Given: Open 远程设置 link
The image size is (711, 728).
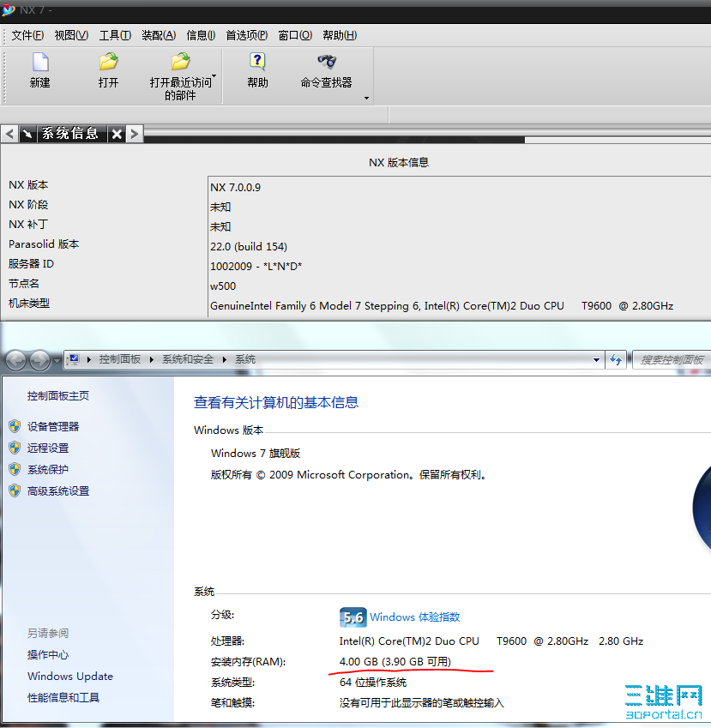Looking at the screenshot, I should (48, 448).
